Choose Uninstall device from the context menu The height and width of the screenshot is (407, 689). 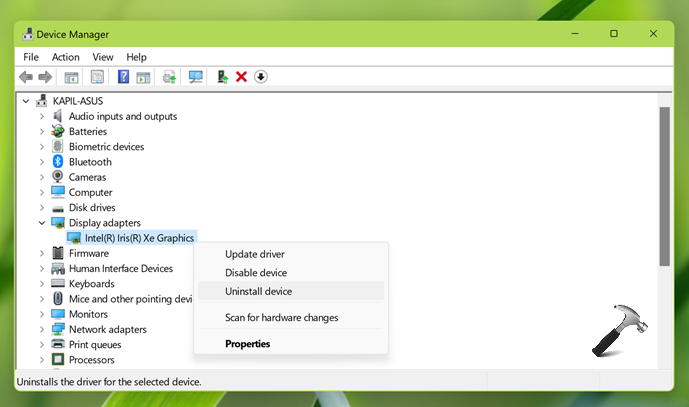pos(258,291)
